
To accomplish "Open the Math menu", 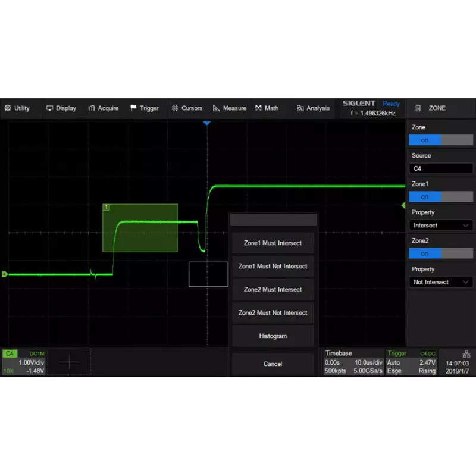I will click(x=267, y=108).
